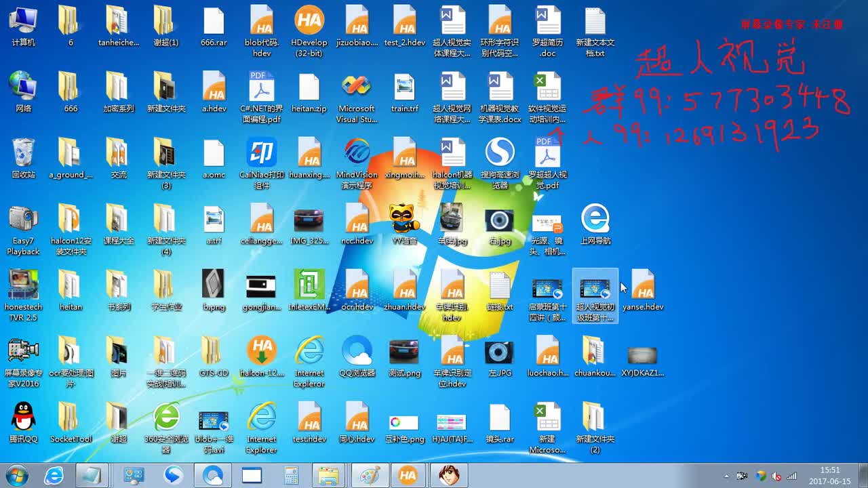Select the a.omc file icon
The image size is (868, 488).
[x=214, y=159]
